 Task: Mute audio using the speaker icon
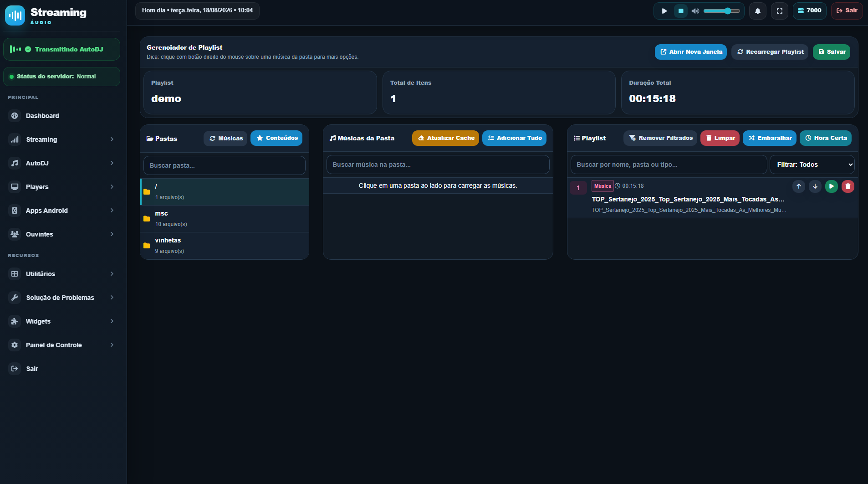695,11
